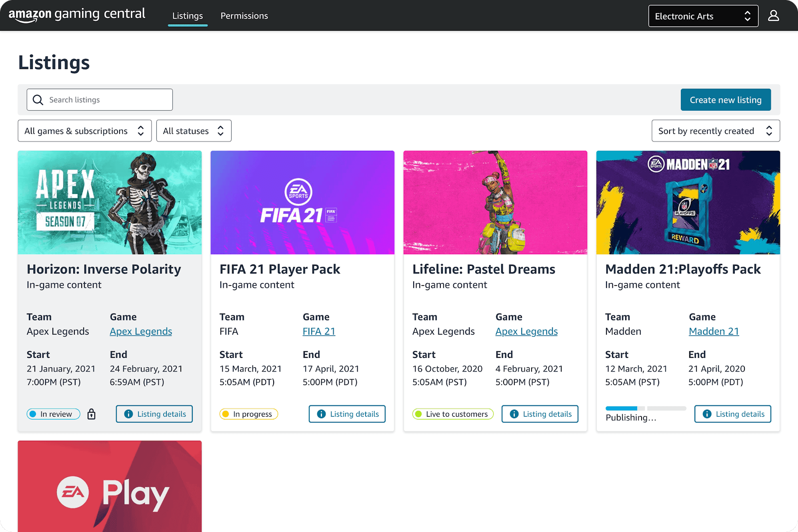Click the In review status badge
The height and width of the screenshot is (532, 798).
click(53, 414)
